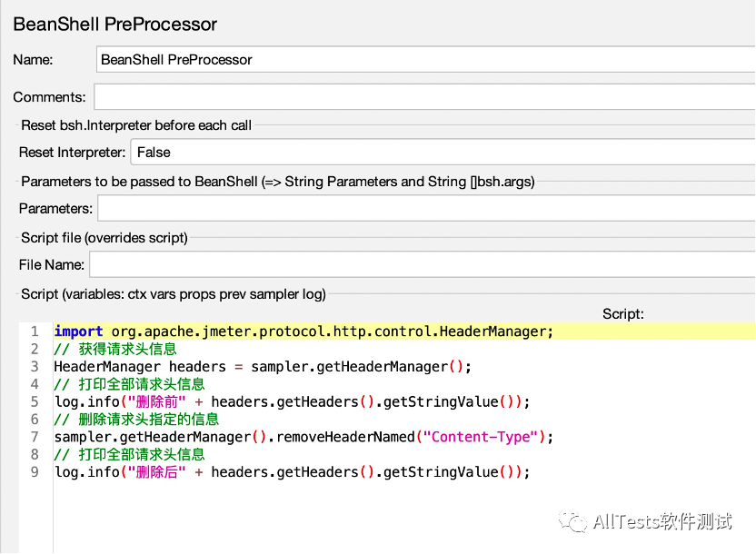The height and width of the screenshot is (554, 756).
Task: Click the comment on script line 4
Action: pyautogui.click(x=129, y=384)
